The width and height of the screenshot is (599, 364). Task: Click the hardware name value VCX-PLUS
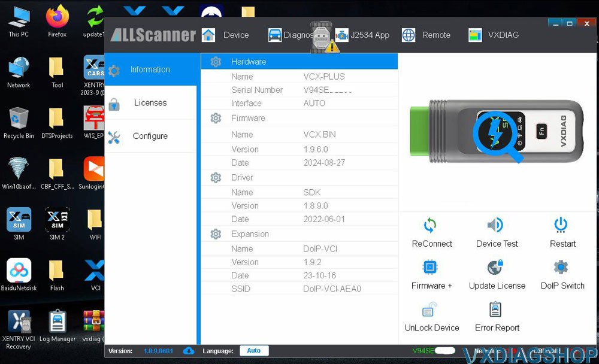(x=324, y=77)
